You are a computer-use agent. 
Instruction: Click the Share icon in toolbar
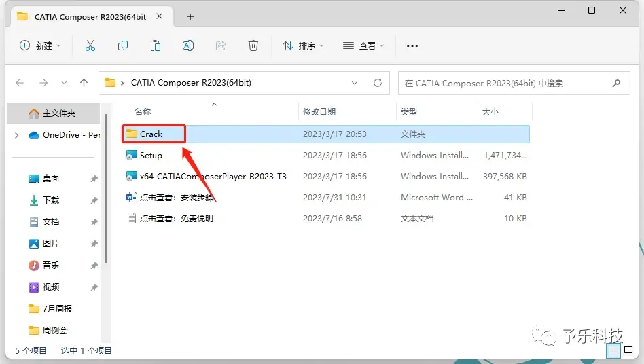(221, 45)
